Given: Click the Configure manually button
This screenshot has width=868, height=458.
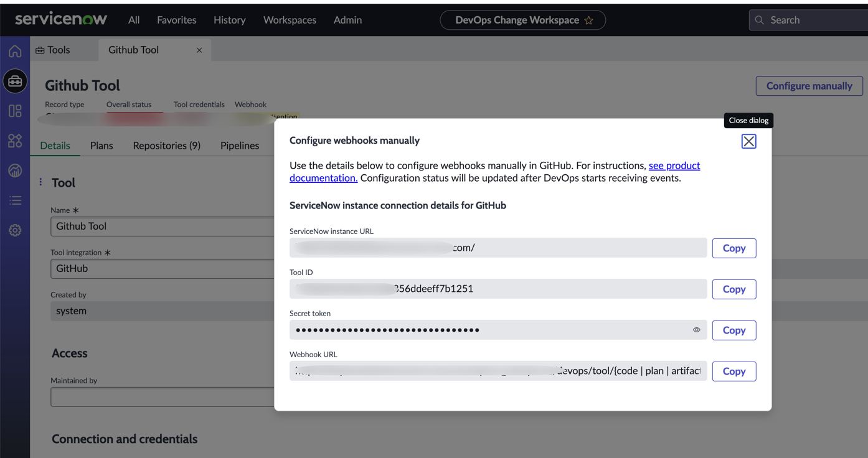Looking at the screenshot, I should [x=809, y=86].
